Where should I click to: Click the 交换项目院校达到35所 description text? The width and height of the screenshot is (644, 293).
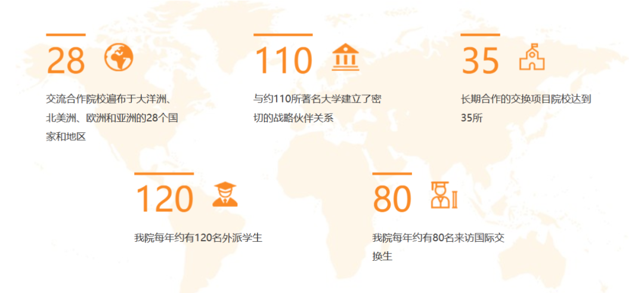(525, 108)
